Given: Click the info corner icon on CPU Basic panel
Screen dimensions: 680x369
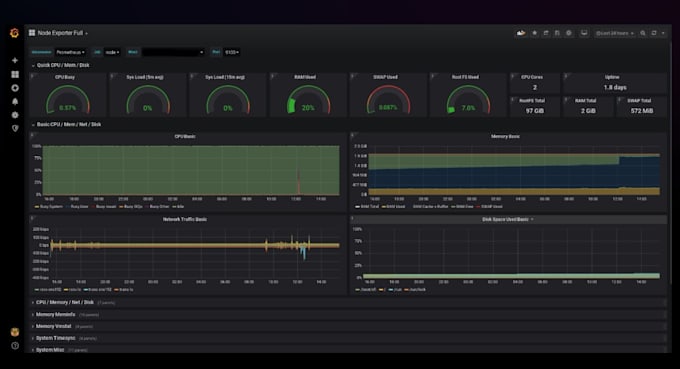Looking at the screenshot, I should (32, 135).
